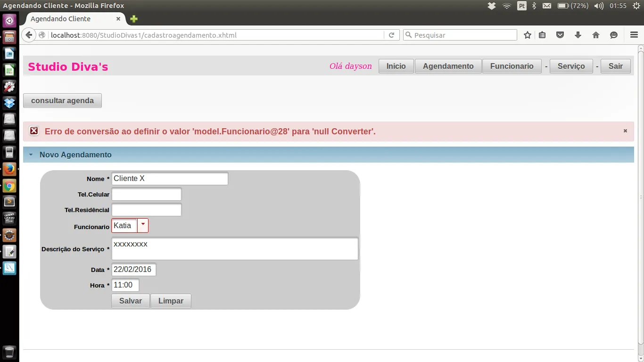
Task: Click the Hora time field
Action: pos(125,285)
